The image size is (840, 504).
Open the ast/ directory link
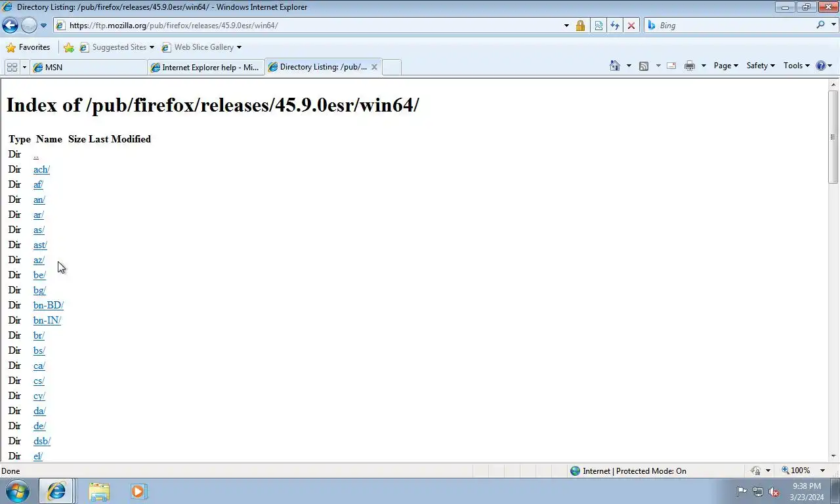(x=40, y=245)
